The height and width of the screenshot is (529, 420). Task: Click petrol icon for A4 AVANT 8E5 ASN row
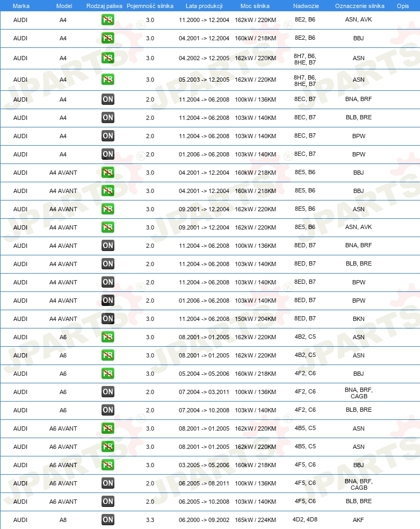108,209
